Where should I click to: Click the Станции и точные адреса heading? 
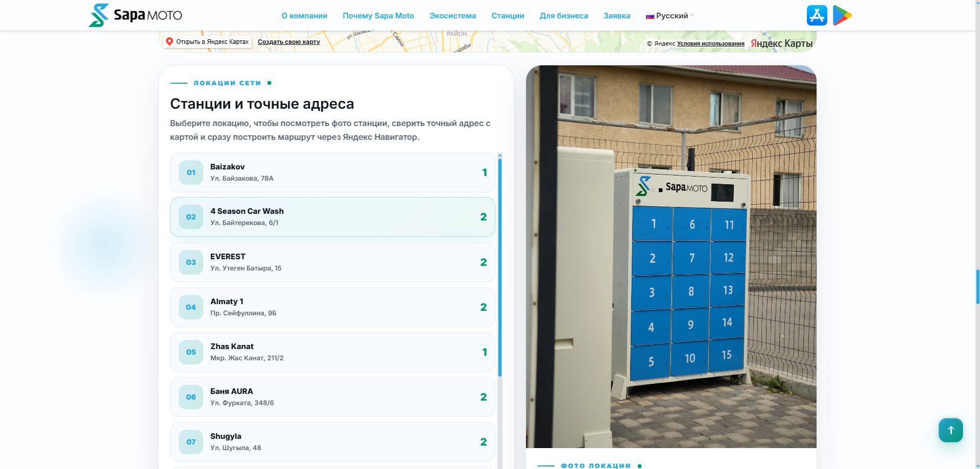(x=262, y=104)
